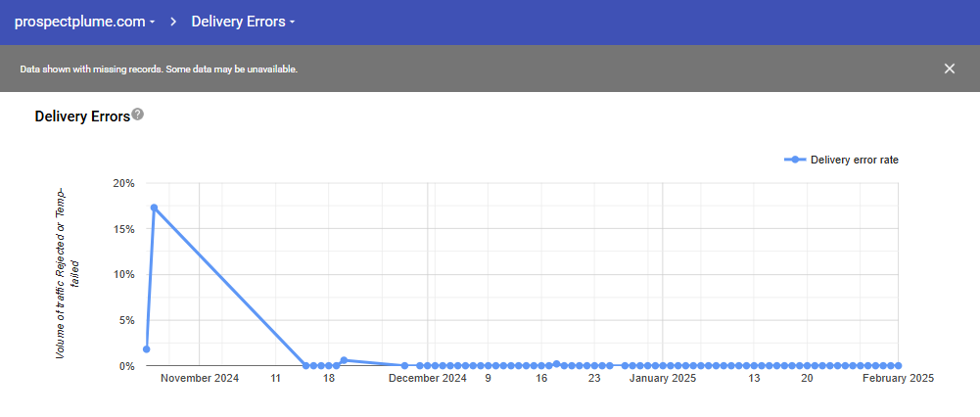
Task: Expand the Delivery Errors dropdown in header
Action: point(243,21)
